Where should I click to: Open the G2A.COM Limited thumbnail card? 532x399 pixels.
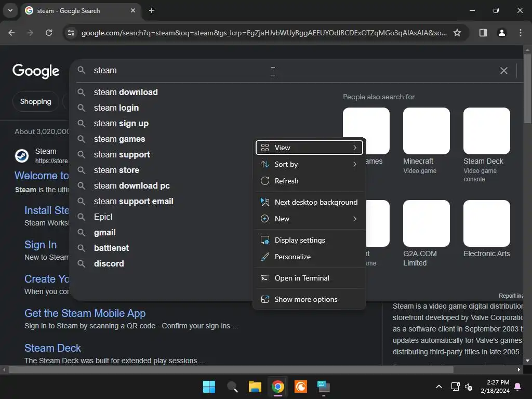pyautogui.click(x=426, y=223)
